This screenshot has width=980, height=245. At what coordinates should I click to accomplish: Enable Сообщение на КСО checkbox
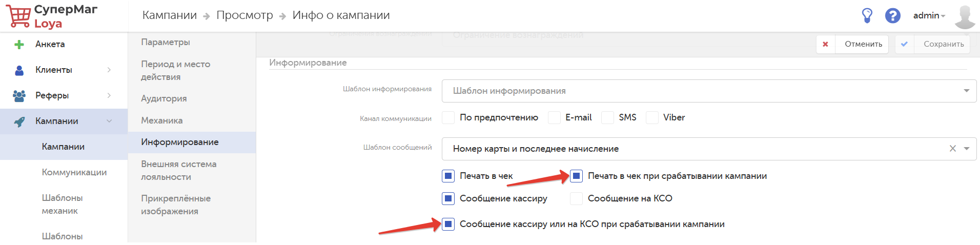577,199
